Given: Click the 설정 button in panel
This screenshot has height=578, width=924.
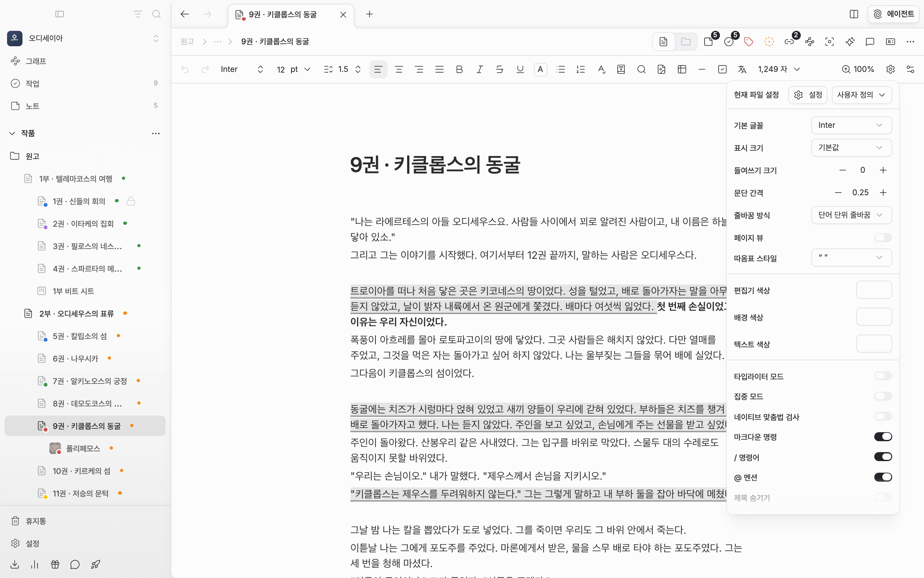Looking at the screenshot, I should pyautogui.click(x=808, y=95).
